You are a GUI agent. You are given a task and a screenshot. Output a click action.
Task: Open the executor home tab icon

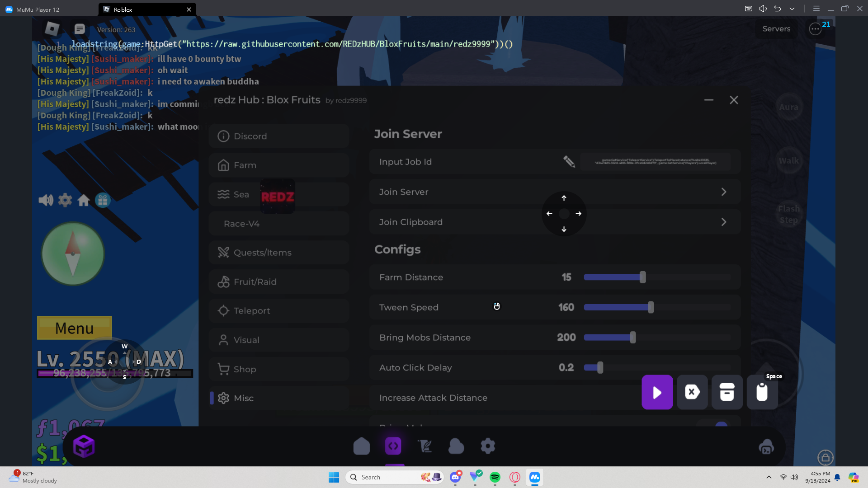pos(361,446)
